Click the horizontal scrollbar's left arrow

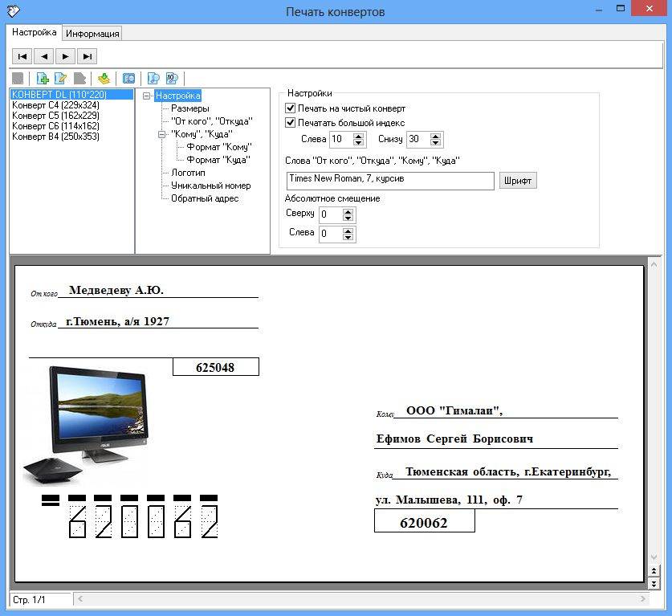(80, 599)
